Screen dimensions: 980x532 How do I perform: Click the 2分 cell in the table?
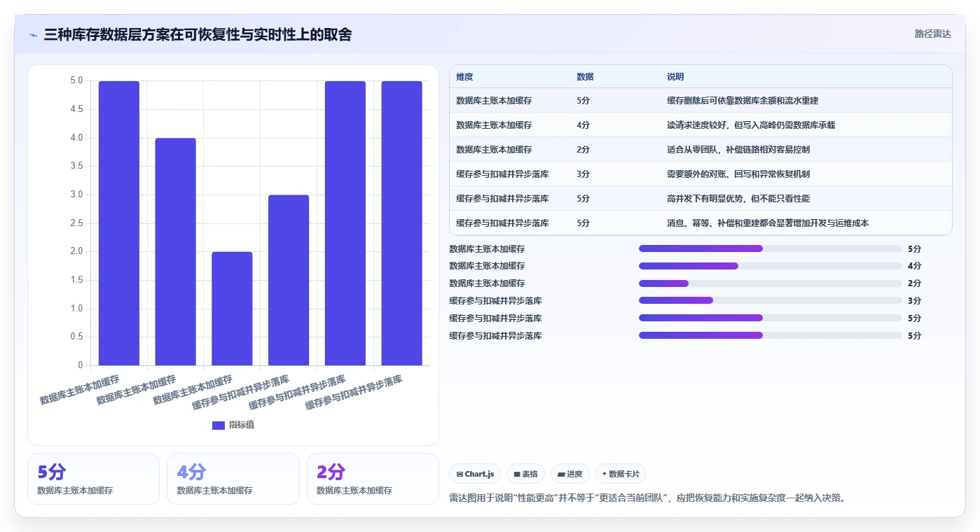point(583,150)
